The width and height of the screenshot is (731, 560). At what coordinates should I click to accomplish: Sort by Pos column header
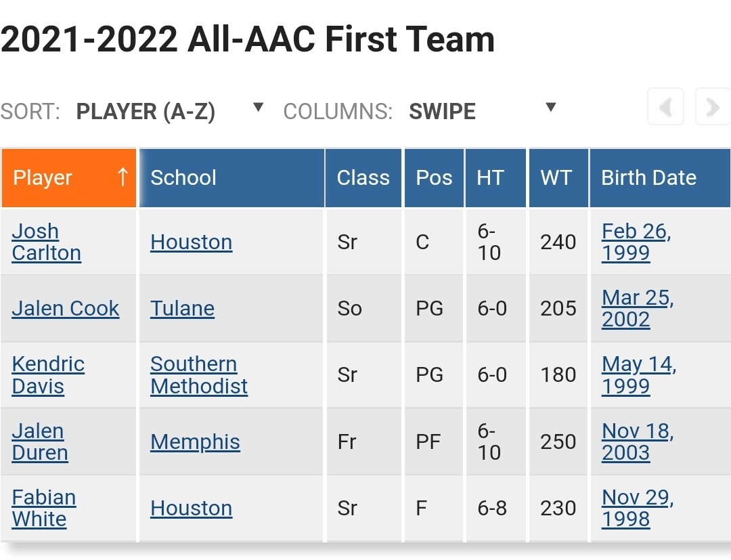(434, 177)
